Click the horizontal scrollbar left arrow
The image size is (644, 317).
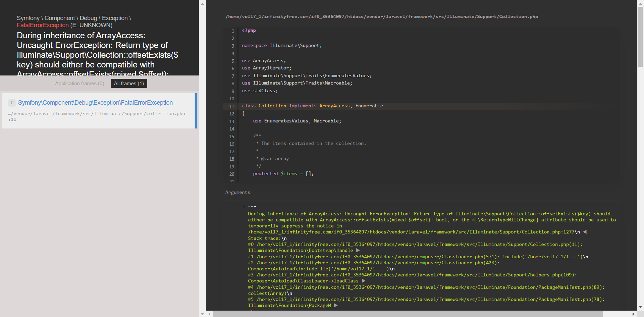210,314
